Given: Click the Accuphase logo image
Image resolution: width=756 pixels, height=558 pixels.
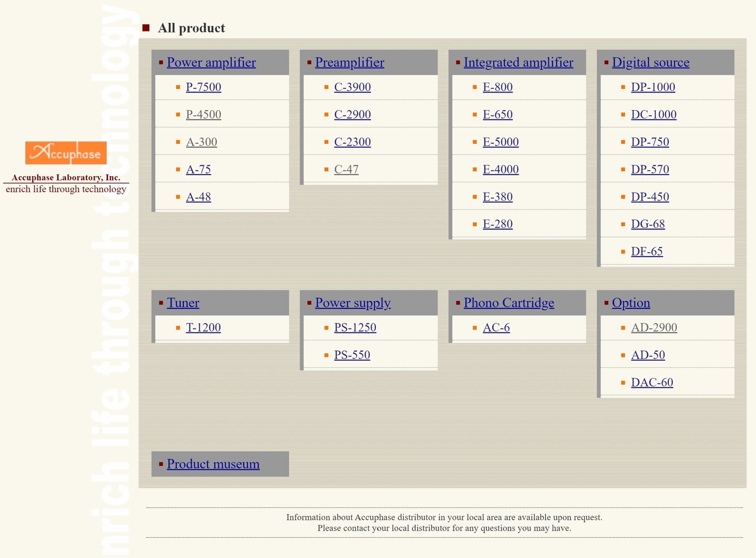Looking at the screenshot, I should (x=66, y=153).
